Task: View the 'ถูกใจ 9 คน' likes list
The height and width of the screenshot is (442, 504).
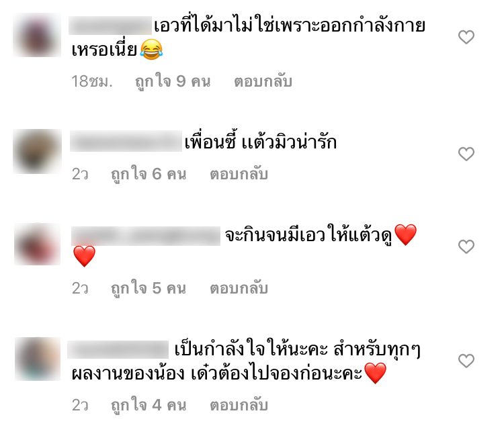Action: coord(173,81)
